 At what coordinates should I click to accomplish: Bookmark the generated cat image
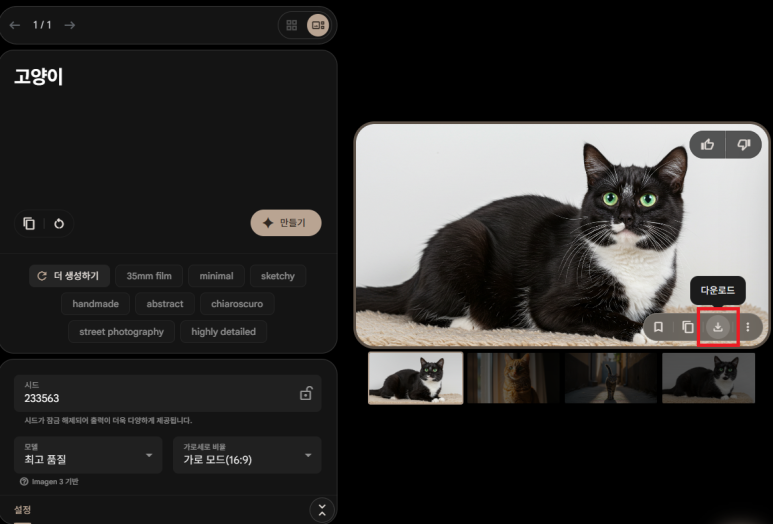pos(658,327)
